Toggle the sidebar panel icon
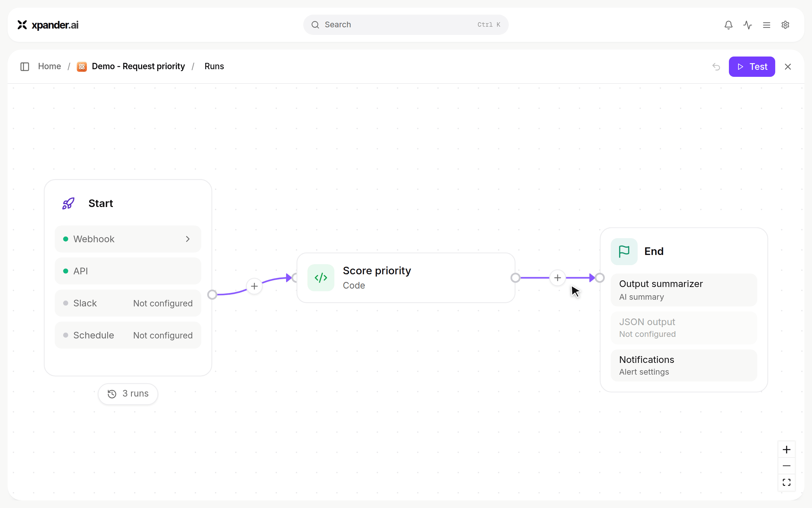Screen dimensions: 812x508 [25, 67]
